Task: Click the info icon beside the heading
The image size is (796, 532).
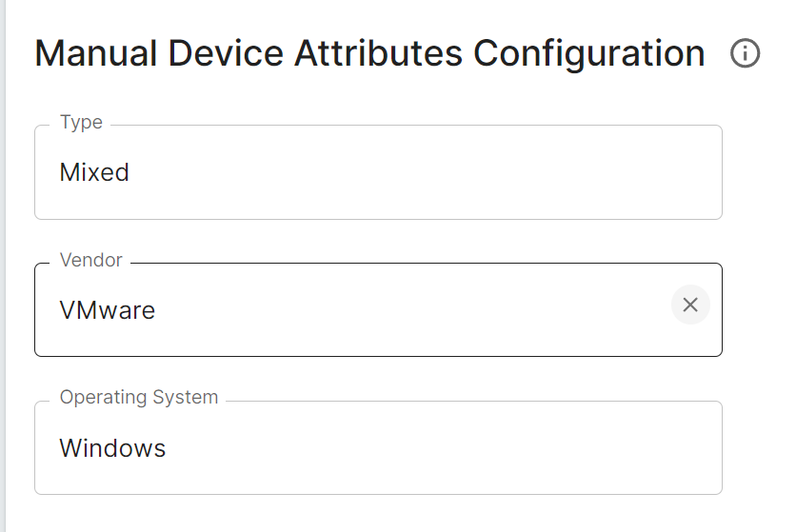Action: 745,54
